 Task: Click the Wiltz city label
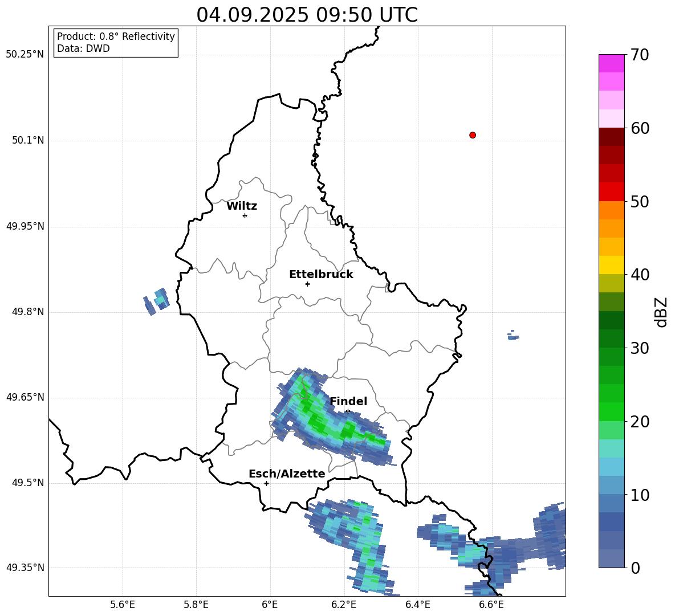[x=242, y=206]
